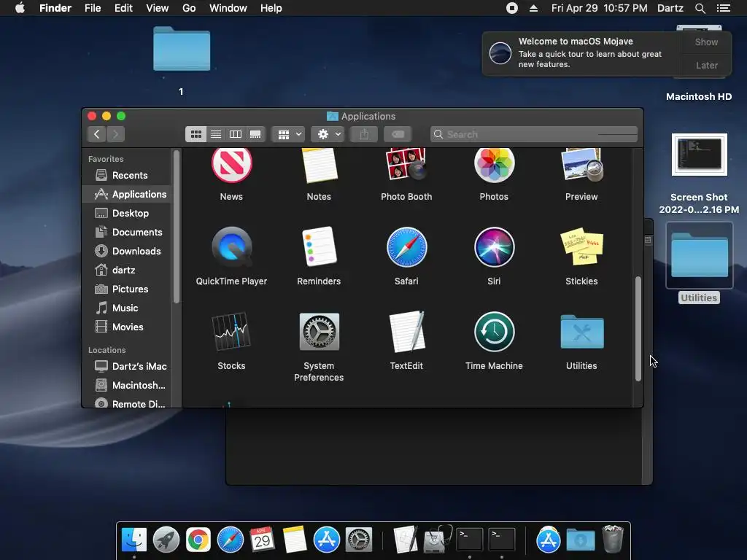This screenshot has width=747, height=560.
Task: Click the Edit Tags toolbar button
Action: (x=398, y=134)
